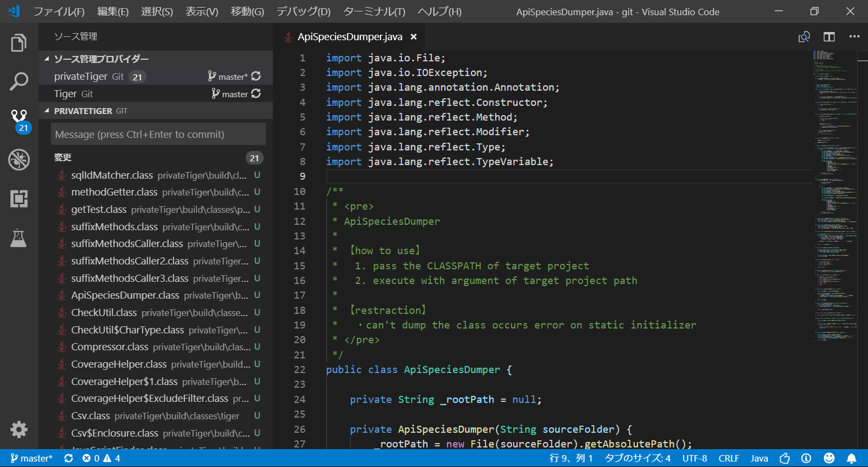Open the Search view in activity bar
The width and height of the screenshot is (868, 467).
[x=19, y=81]
